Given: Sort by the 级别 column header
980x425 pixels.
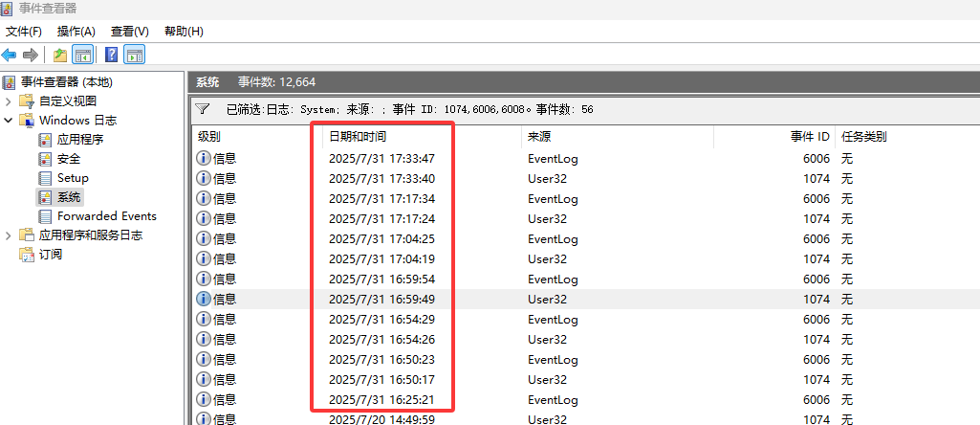Looking at the screenshot, I should (x=257, y=137).
